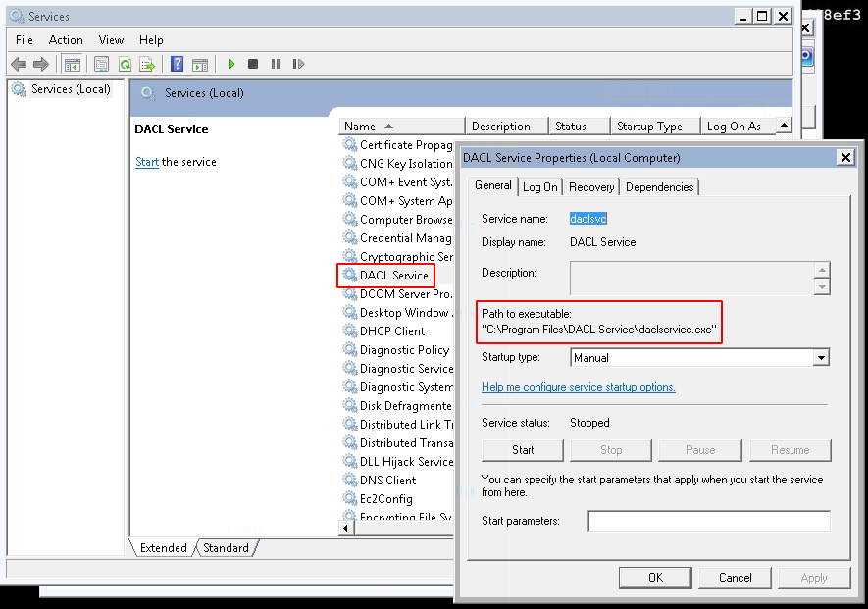Screen dimensions: 868x609
Task: Click the Back arrow in toolbar
Action: point(19,65)
